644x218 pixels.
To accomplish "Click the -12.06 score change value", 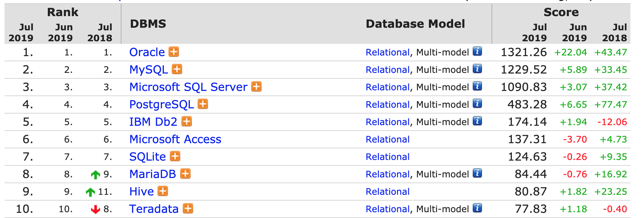I will click(612, 122).
